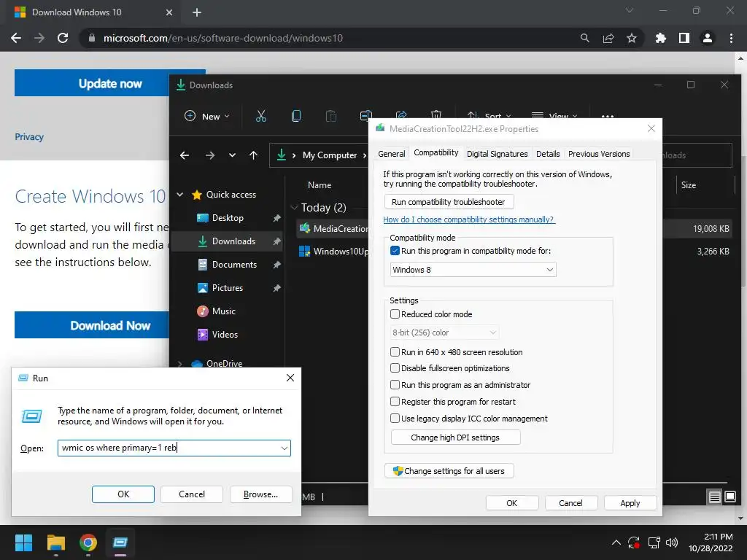Click Change high DPI settings button
The height and width of the screenshot is (560, 747).
coord(455,437)
